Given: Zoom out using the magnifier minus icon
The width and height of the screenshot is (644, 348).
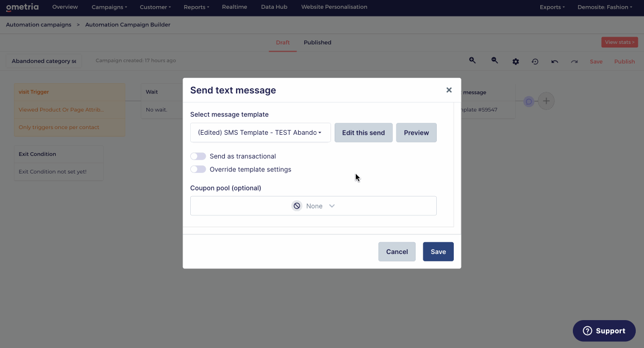Looking at the screenshot, I should pyautogui.click(x=494, y=60).
